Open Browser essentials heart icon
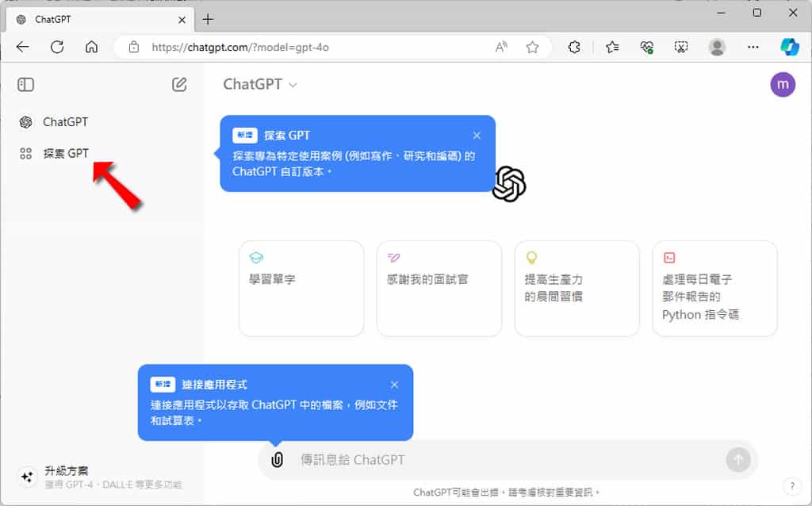 click(647, 47)
